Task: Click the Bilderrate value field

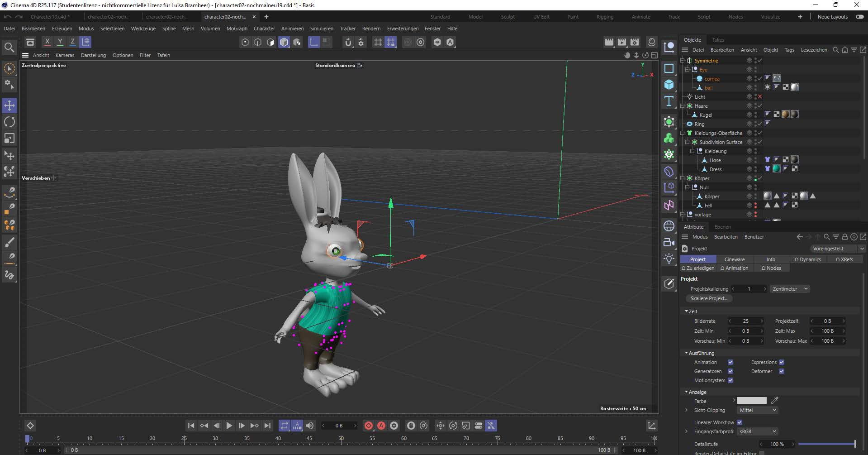Action: click(745, 321)
